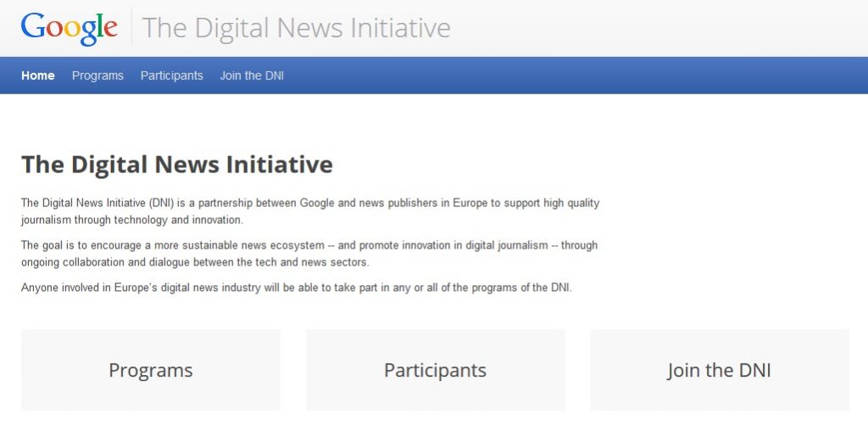This screenshot has height=437, width=868.
Task: Click the bold Digital News Initiative heading
Action: point(177,165)
